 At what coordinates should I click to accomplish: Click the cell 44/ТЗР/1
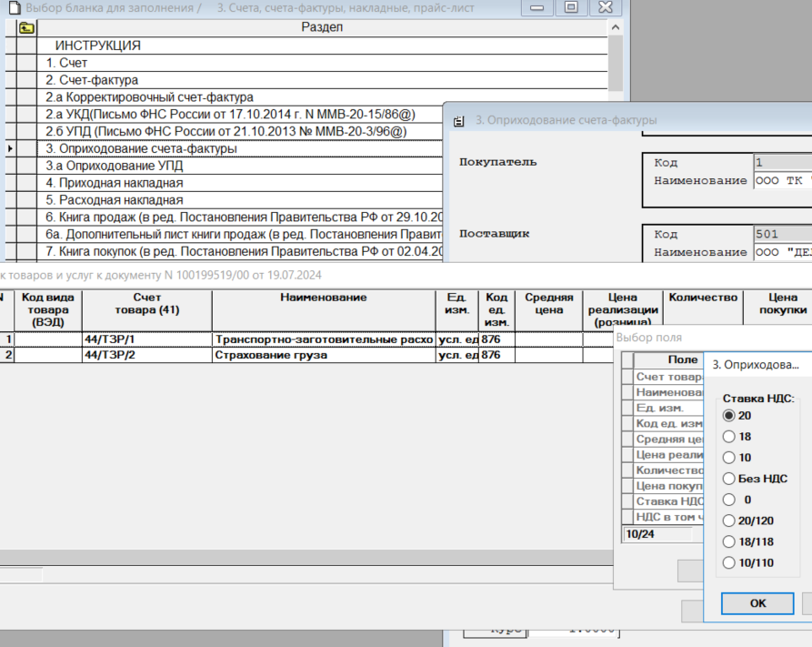tap(147, 339)
